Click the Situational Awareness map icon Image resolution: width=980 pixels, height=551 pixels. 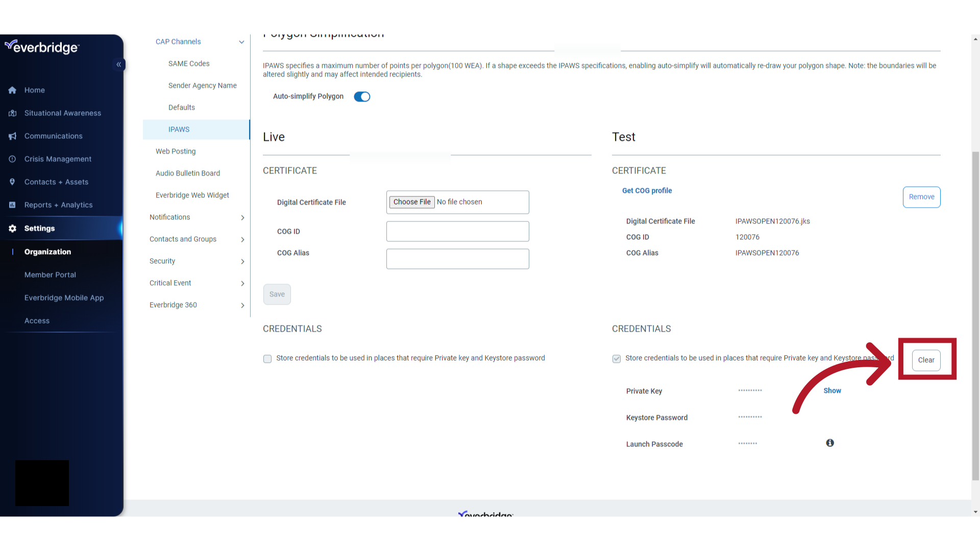point(12,113)
